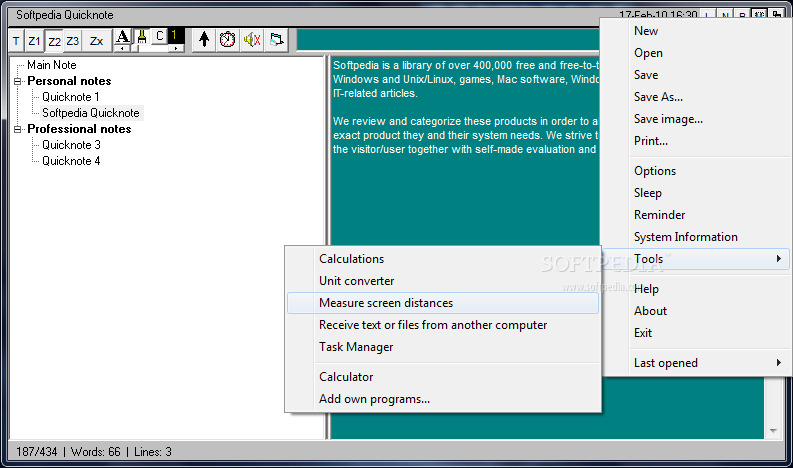Select the Softpedia Quicknote tree item
Viewport: 793px width, 468px height.
pyautogui.click(x=91, y=113)
